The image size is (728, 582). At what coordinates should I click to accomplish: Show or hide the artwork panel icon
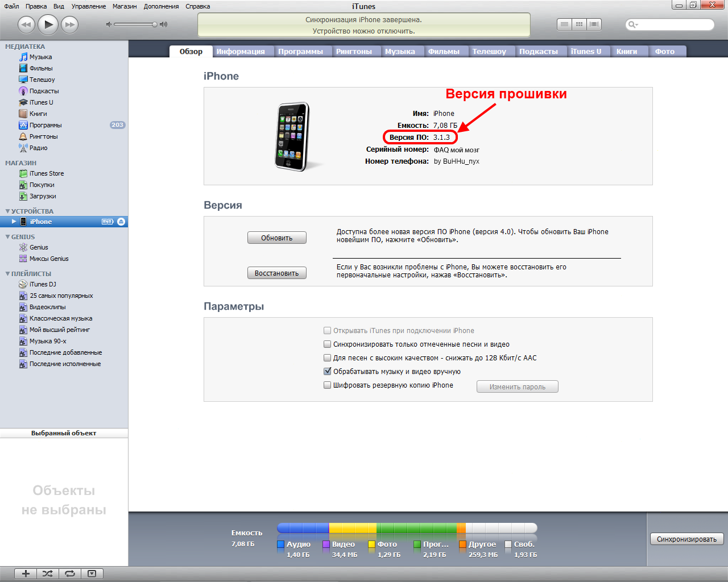point(92,573)
